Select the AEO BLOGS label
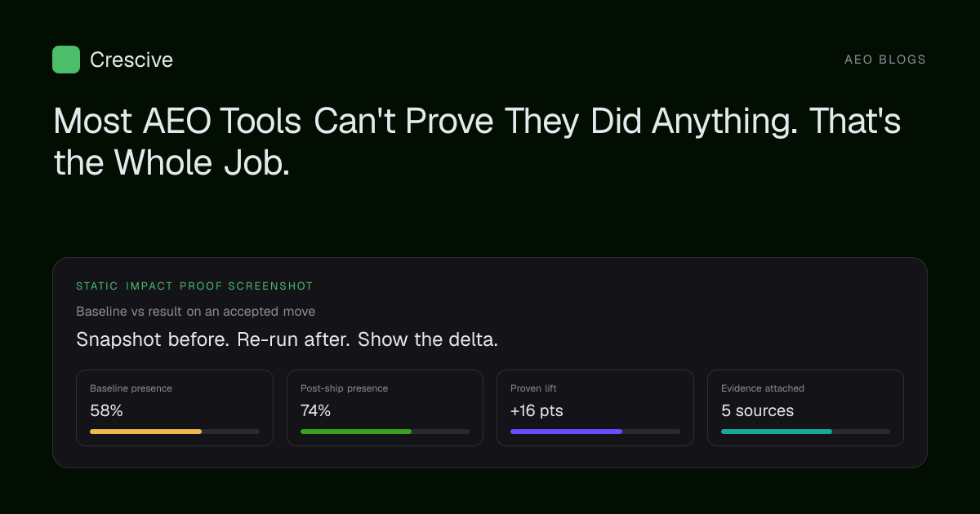The height and width of the screenshot is (514, 980). [x=885, y=60]
